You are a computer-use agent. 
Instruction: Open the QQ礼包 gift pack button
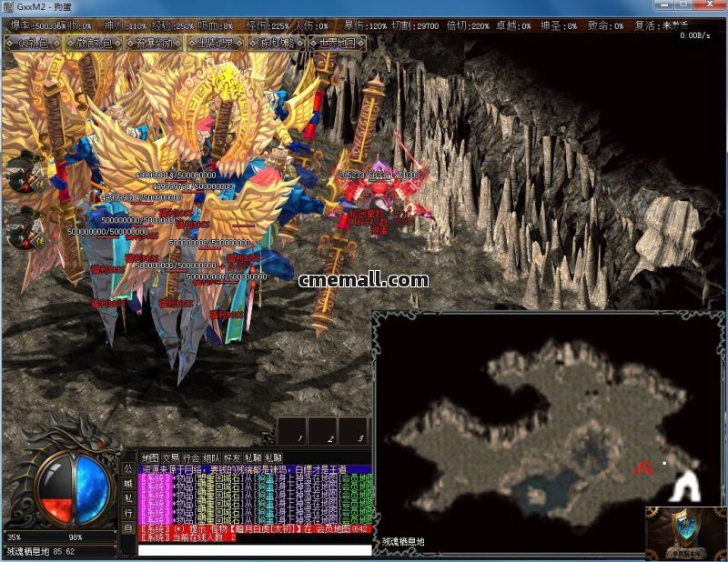pos(33,43)
